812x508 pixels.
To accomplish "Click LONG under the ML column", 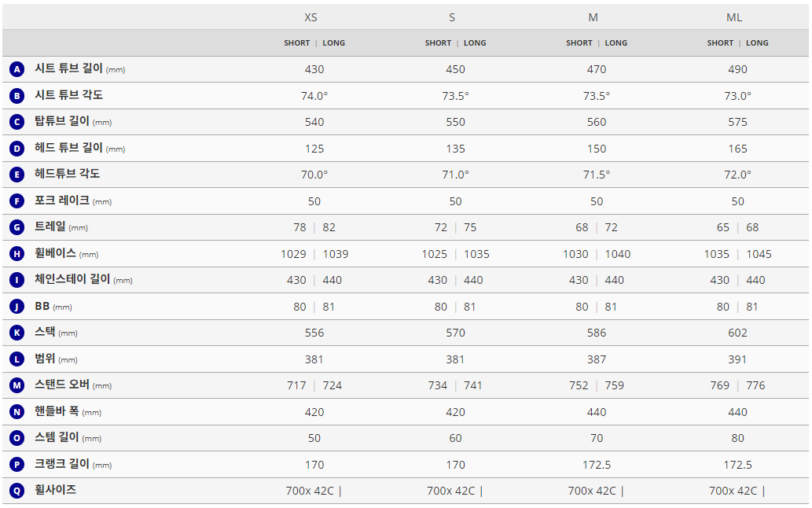I will (x=757, y=43).
